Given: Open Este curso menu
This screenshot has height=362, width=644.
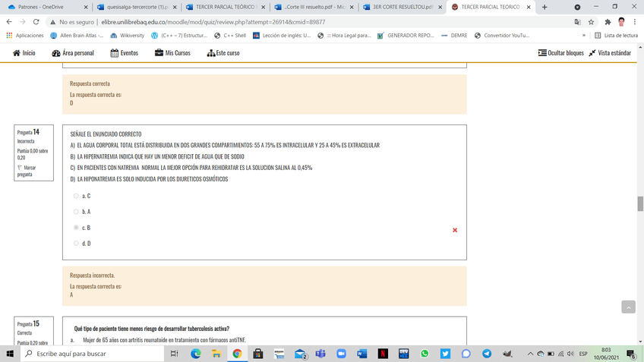Looking at the screenshot, I should (x=223, y=53).
